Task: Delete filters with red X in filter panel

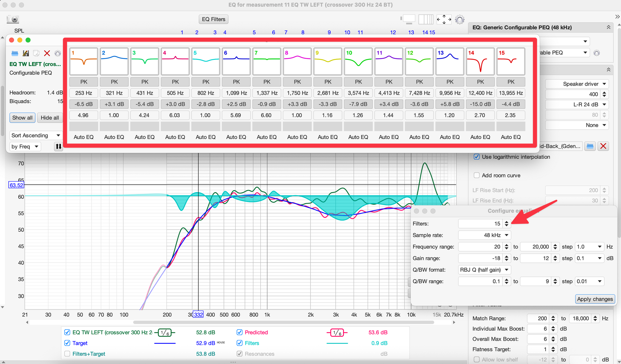Action: tap(47, 53)
